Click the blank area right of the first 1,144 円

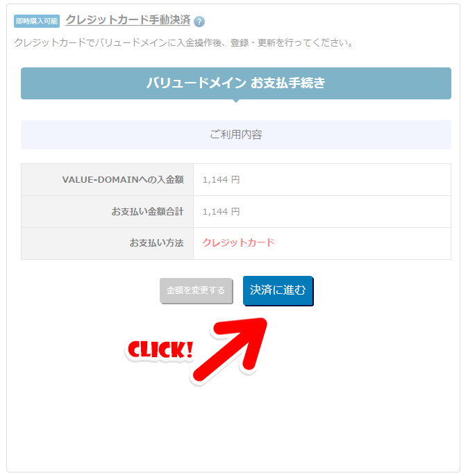[x=345, y=180]
